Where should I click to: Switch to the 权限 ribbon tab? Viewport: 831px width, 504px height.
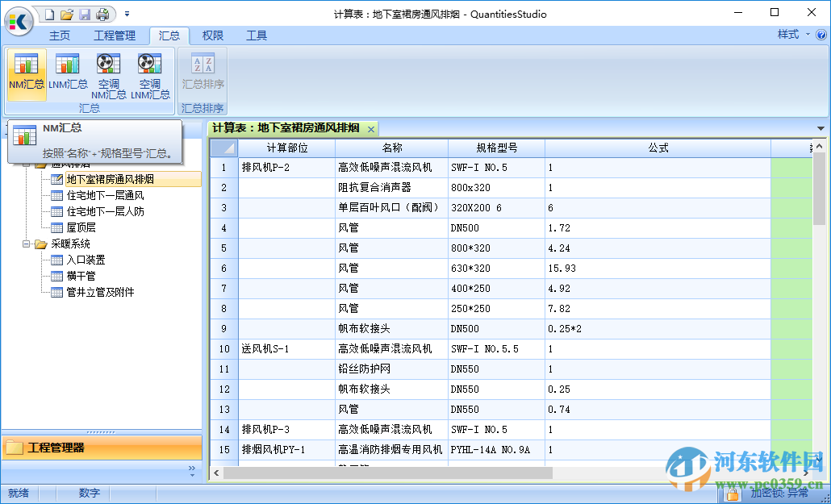(x=212, y=35)
